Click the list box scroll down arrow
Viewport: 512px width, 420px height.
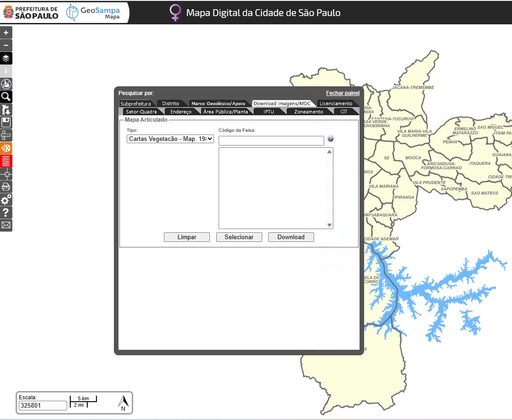click(x=329, y=225)
